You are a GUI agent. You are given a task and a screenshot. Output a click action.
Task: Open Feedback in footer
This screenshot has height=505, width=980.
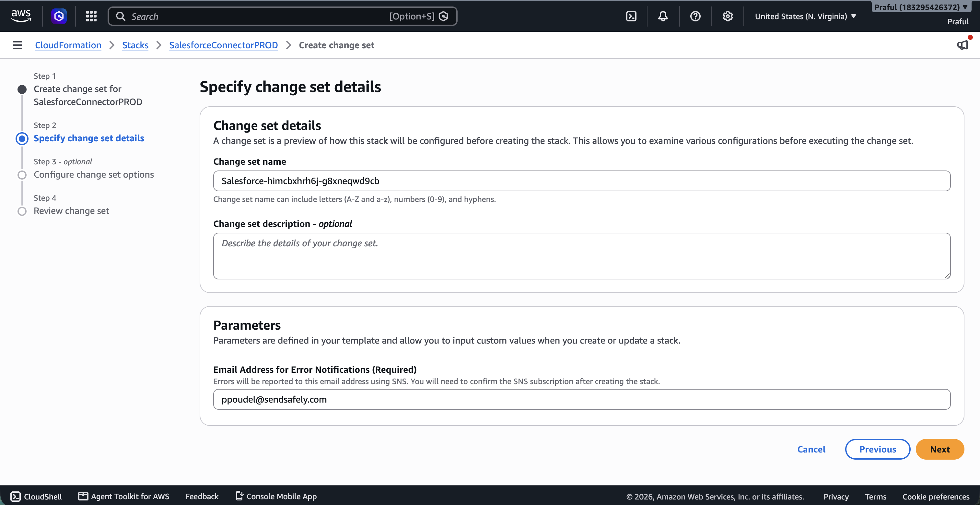coord(202,496)
